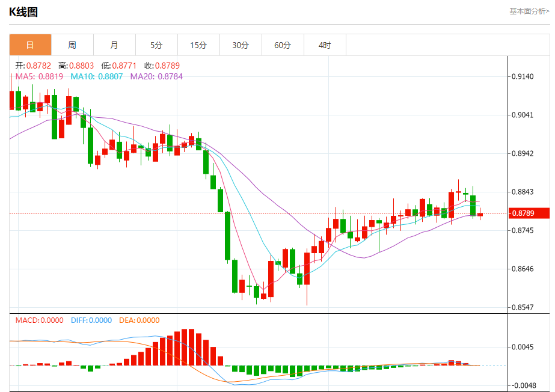Image resolution: width=555 pixels, height=392 pixels.
Task: Click the 收:0.8789 close value
Action: [162, 66]
